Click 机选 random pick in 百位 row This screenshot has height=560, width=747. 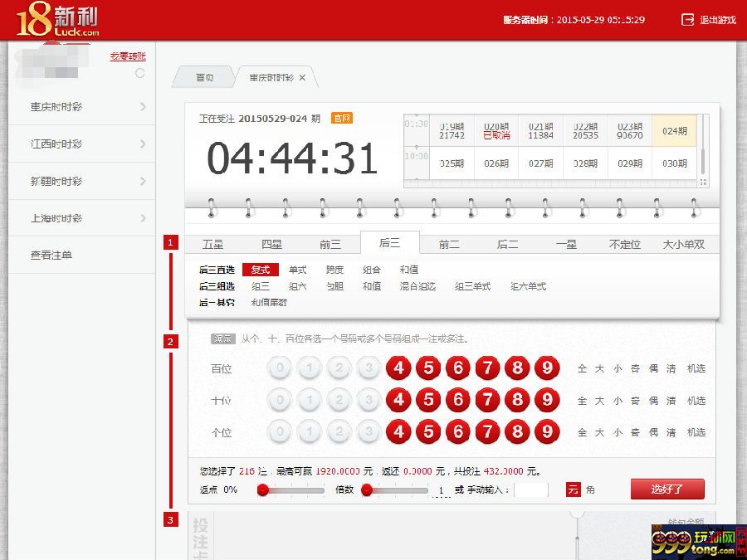[696, 368]
